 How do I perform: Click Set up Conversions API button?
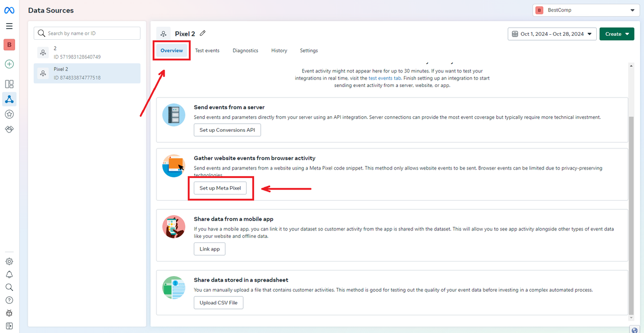(227, 130)
